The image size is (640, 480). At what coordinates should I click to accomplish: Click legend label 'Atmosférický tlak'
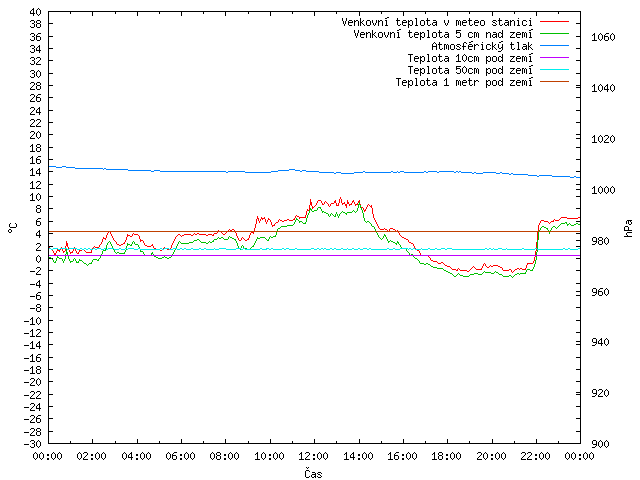(482, 46)
